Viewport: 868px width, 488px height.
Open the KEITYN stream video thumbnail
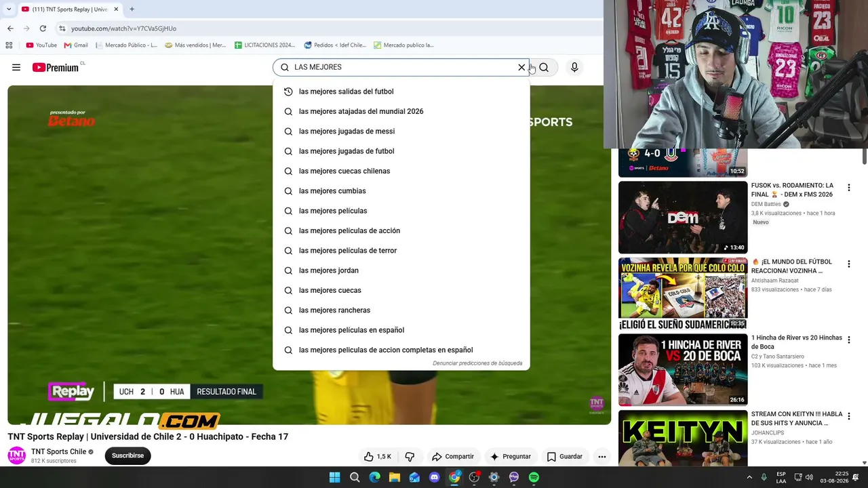point(683,439)
